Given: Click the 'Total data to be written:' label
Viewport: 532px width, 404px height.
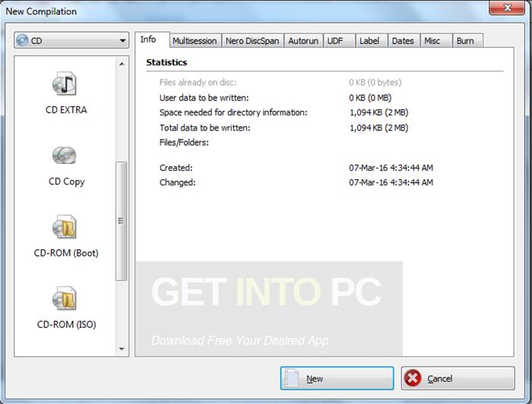Looking at the screenshot, I should (x=205, y=128).
